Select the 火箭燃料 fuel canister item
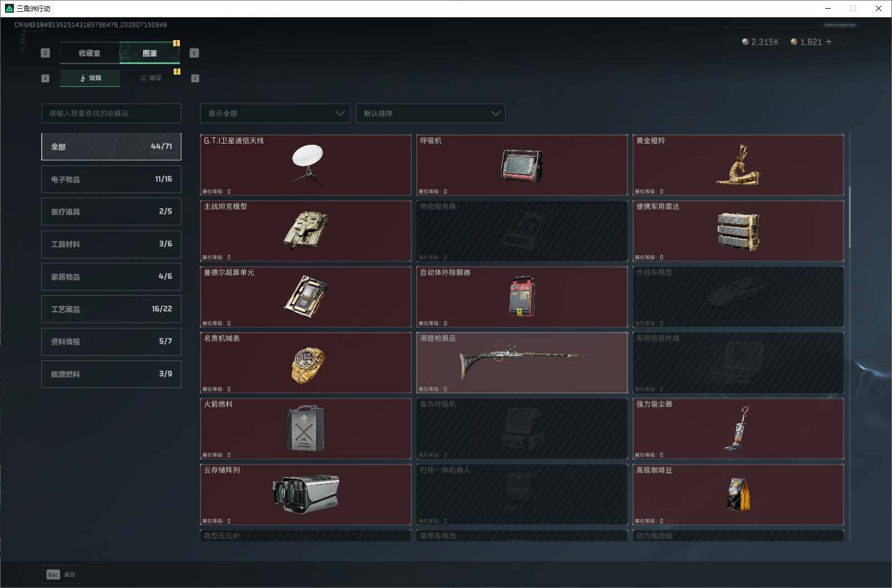Screen dimensions: 892x588 pos(306,428)
